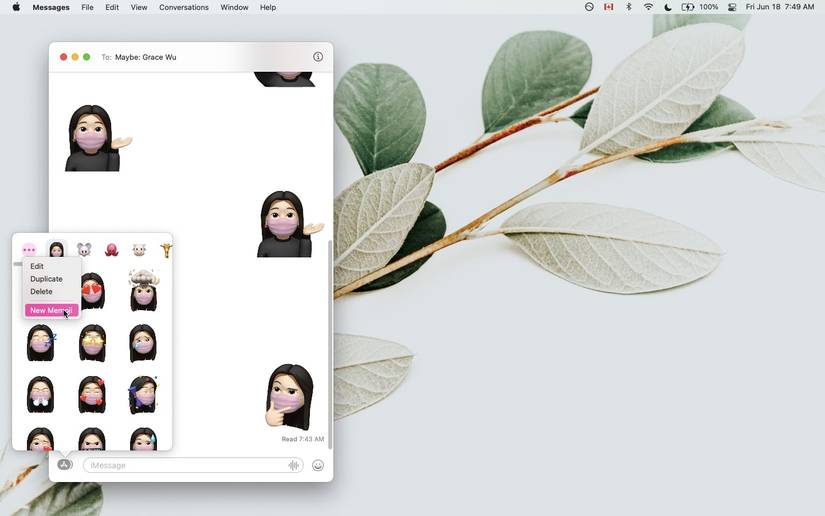
Task: Click the recipient name Maybe: Grace Wu
Action: pyautogui.click(x=146, y=57)
